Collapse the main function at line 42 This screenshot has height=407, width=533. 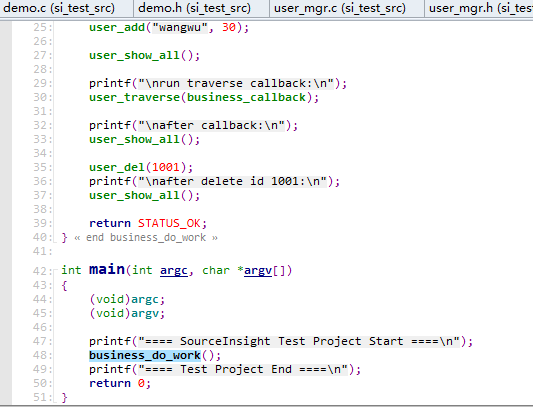(55, 271)
